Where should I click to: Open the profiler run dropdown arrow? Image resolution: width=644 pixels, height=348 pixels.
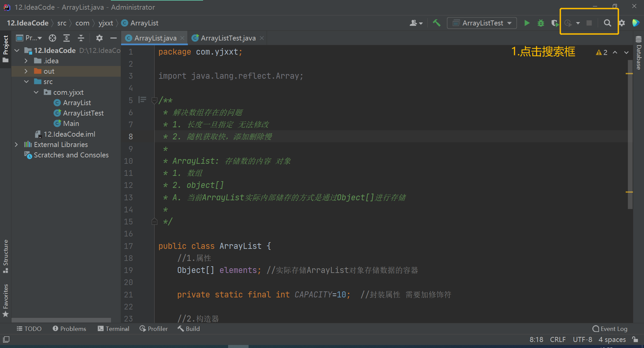578,23
